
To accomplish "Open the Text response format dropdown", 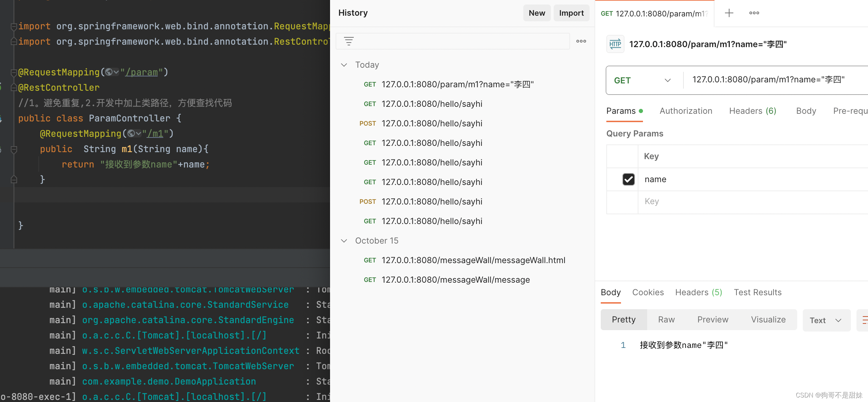I will click(x=826, y=320).
